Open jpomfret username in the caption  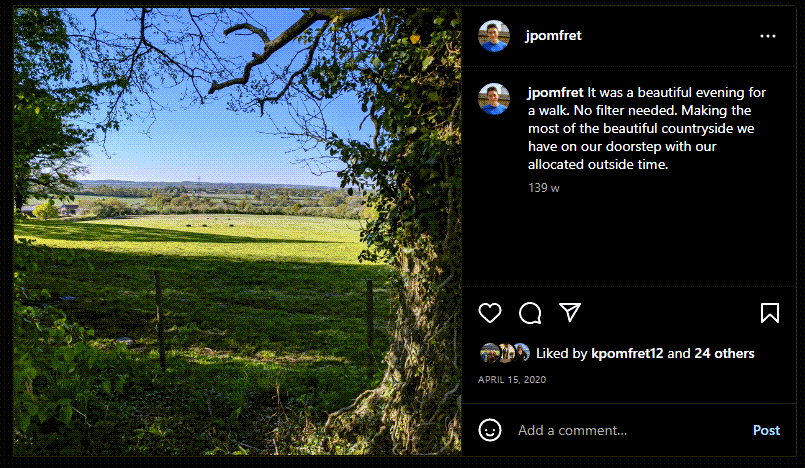coord(555,92)
